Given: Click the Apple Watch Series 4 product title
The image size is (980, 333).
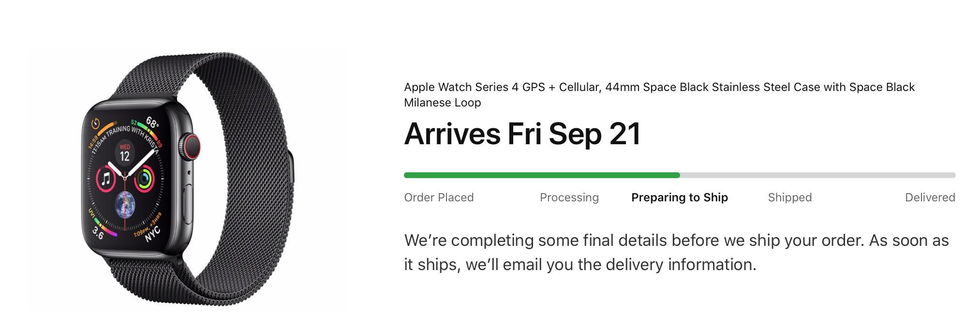Looking at the screenshot, I should coord(659,95).
